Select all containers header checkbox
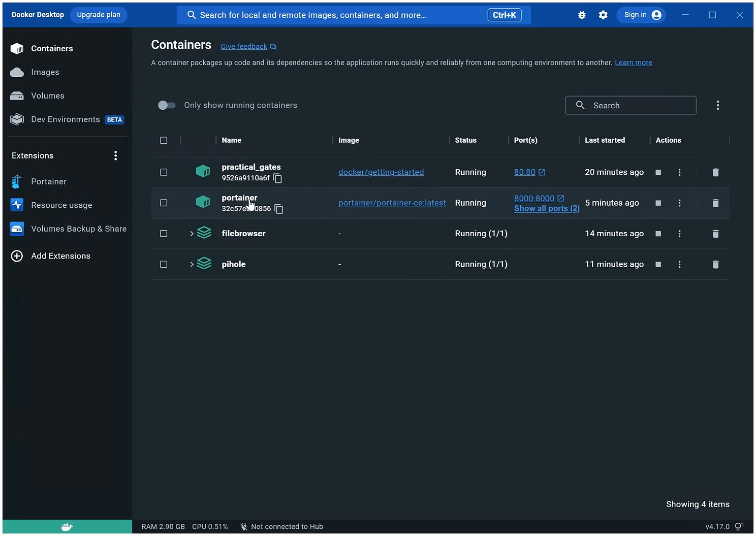Viewport: 756px width, 536px height. (x=164, y=140)
